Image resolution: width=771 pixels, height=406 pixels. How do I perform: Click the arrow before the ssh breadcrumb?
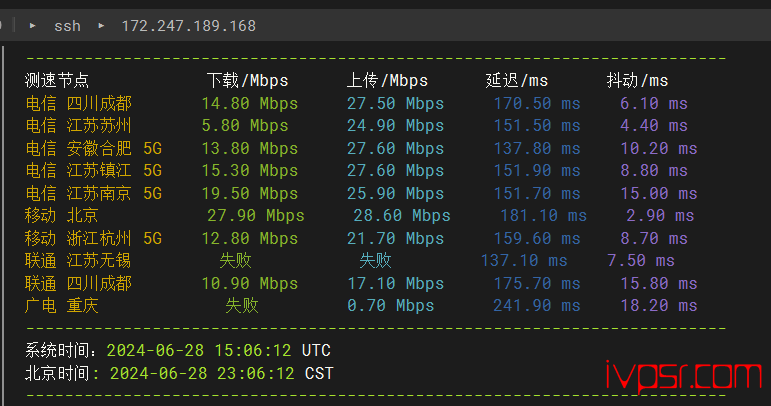tap(33, 25)
